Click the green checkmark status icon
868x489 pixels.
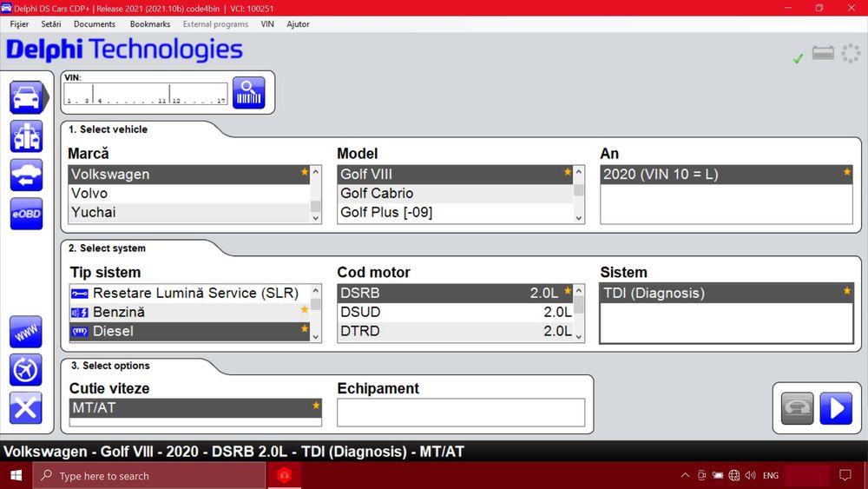coord(798,58)
